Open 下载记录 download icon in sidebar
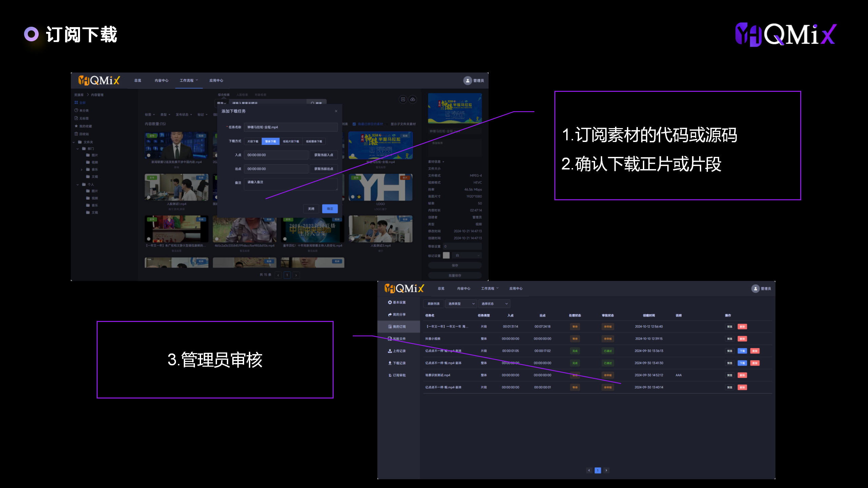This screenshot has width=868, height=488. tap(390, 363)
